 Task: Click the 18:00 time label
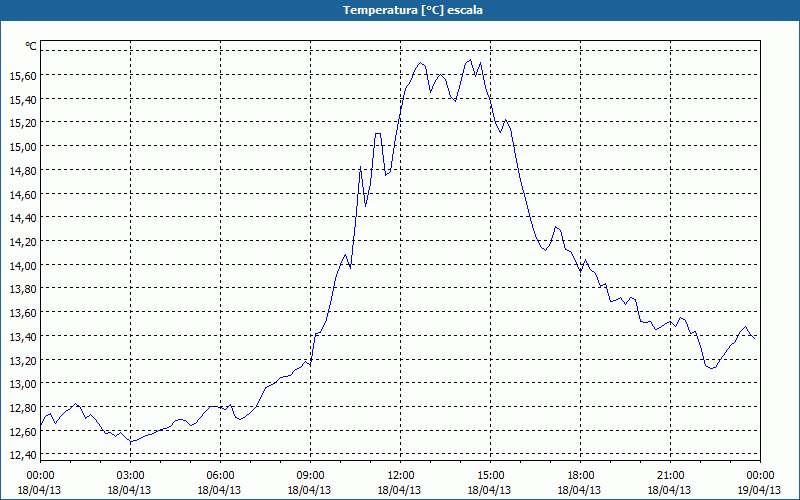point(581,476)
